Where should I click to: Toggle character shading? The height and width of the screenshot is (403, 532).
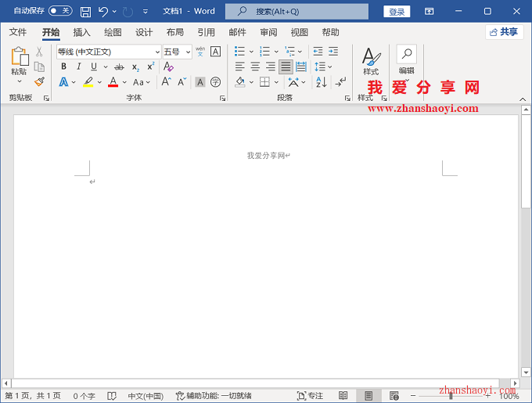click(x=200, y=82)
